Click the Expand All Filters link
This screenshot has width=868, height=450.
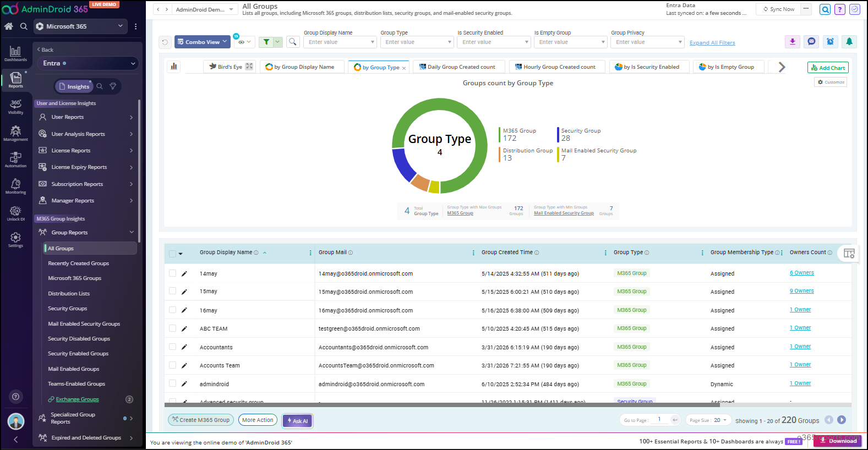712,43
